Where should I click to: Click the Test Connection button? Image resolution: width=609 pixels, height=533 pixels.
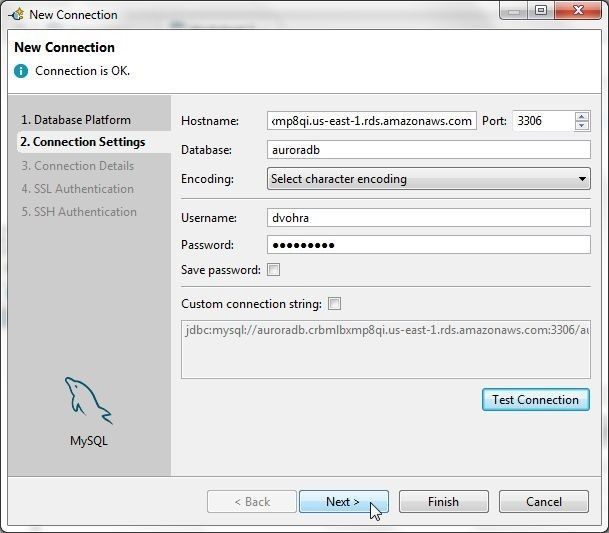coord(536,400)
